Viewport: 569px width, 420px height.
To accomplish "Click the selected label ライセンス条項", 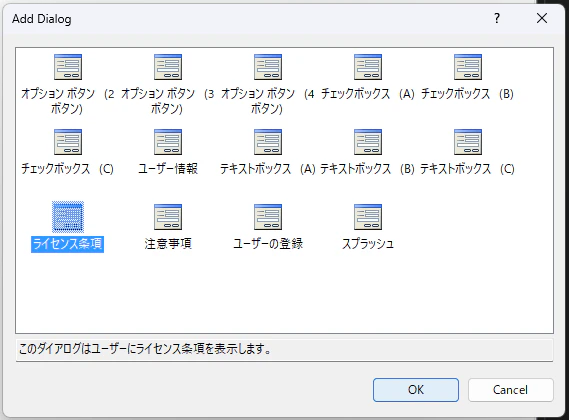I will click(x=67, y=244).
